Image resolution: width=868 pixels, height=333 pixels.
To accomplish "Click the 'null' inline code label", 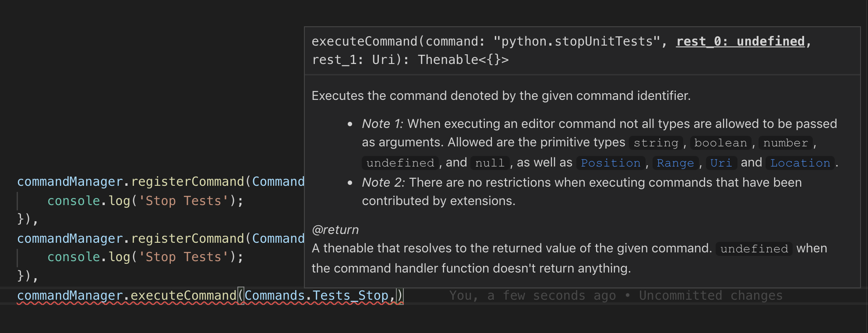I will [x=490, y=163].
